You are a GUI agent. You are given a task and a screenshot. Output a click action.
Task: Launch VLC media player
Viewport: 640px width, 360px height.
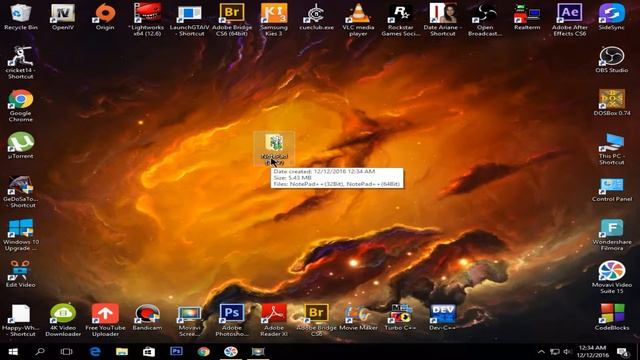pos(358,20)
